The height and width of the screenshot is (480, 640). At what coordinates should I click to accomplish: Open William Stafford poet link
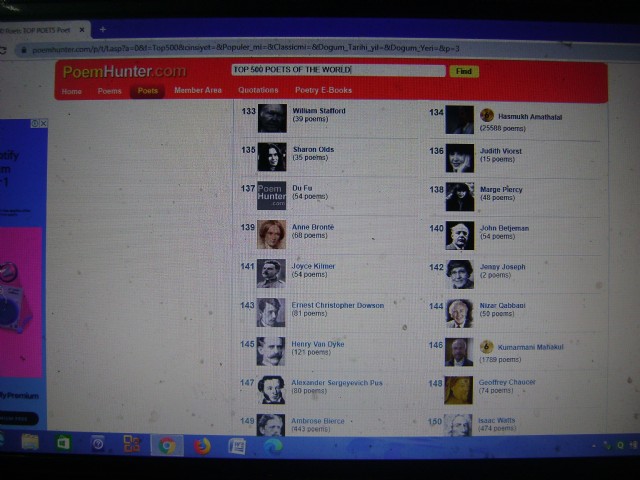pos(318,111)
